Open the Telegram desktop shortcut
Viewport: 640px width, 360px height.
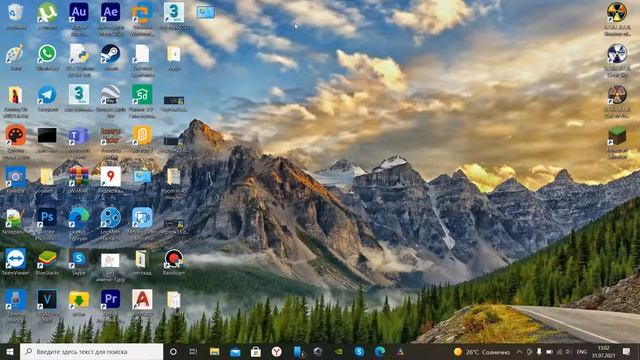point(47,95)
